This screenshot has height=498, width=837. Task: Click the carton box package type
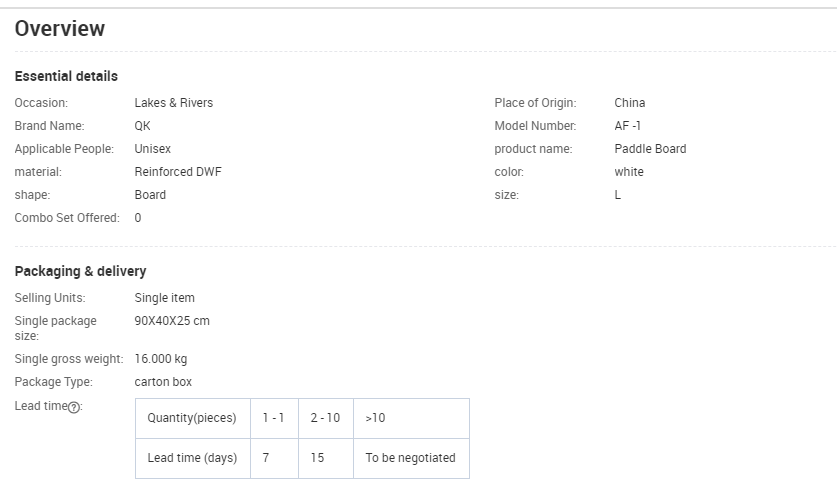163,382
